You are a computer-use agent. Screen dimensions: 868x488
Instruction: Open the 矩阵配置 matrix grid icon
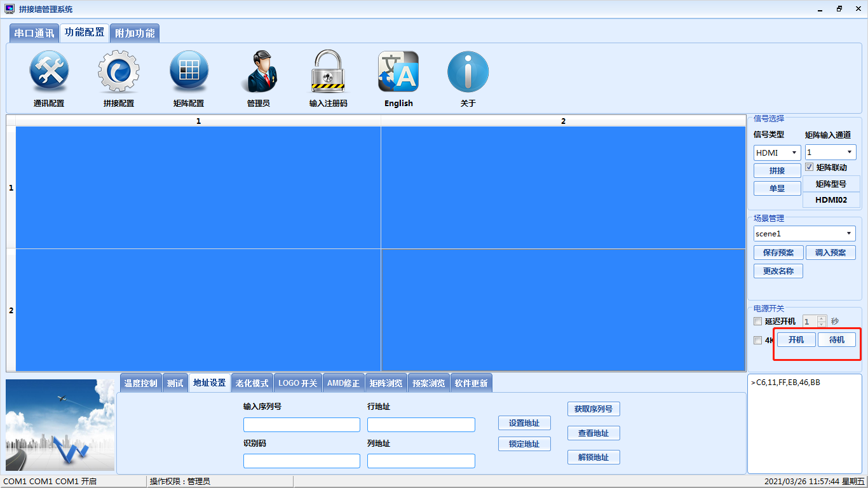pos(189,72)
